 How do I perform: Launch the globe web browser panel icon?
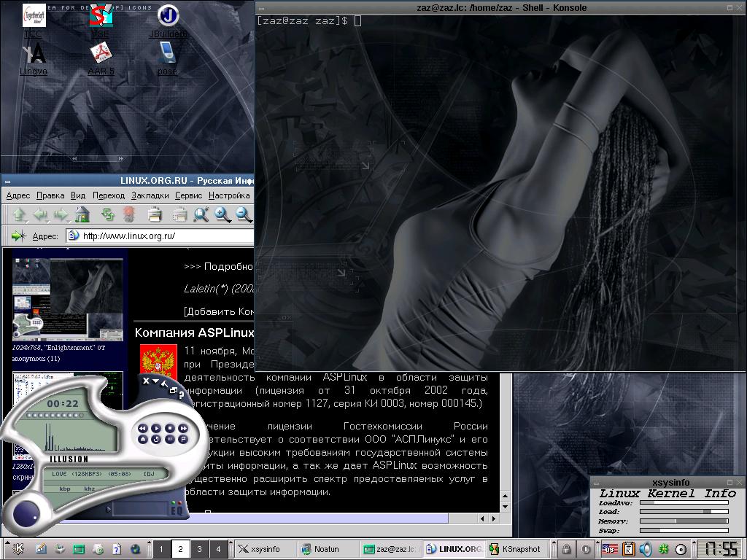(136, 549)
